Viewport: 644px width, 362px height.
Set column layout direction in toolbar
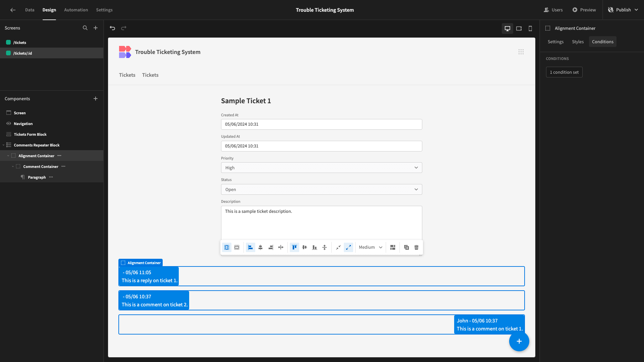(227, 247)
